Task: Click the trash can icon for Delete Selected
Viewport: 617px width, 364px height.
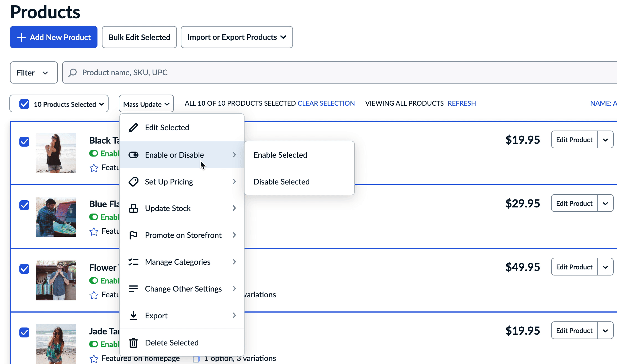Action: tap(133, 343)
